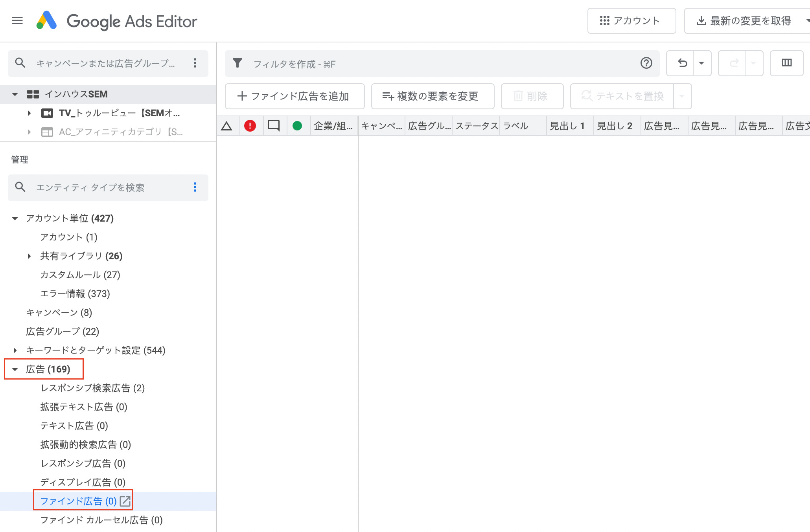Open external window icon beside ファインド広告

pyautogui.click(x=125, y=501)
